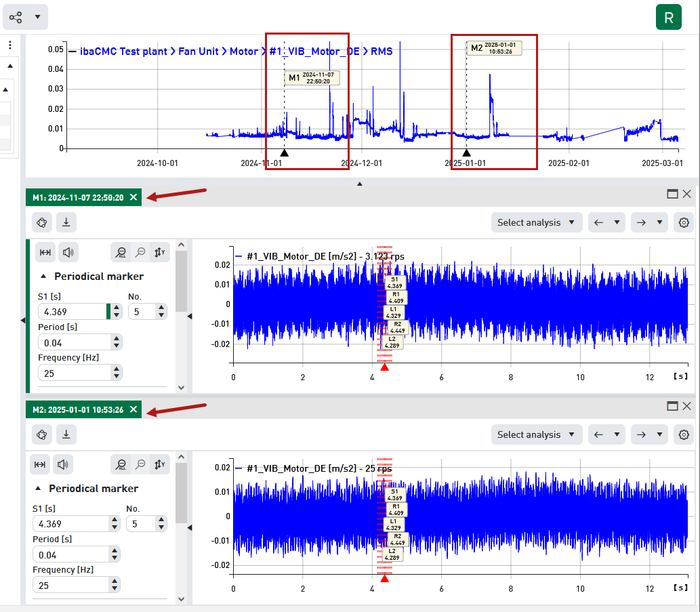Viewport: 700px width, 612px height.
Task: Click the zoom-all magnifier in the M2 panel
Action: tap(120, 464)
